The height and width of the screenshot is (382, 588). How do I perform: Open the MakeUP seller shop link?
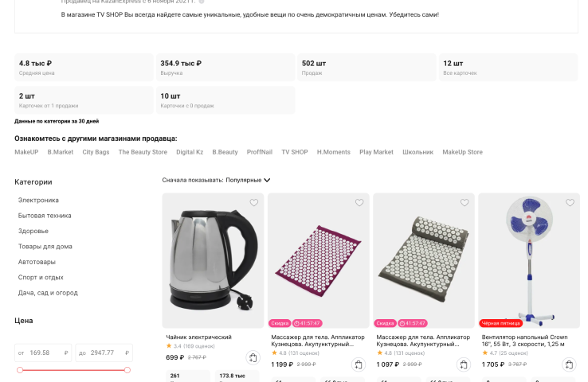tap(26, 152)
